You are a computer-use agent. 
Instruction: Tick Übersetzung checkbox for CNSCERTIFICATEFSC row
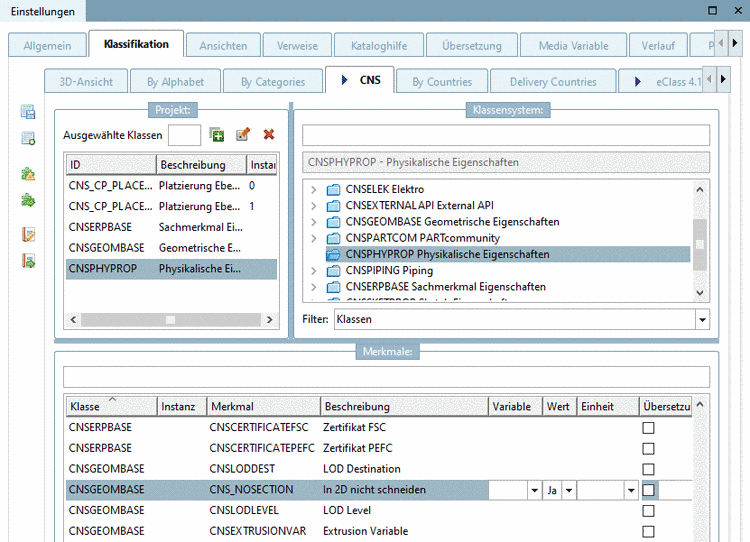tap(648, 427)
